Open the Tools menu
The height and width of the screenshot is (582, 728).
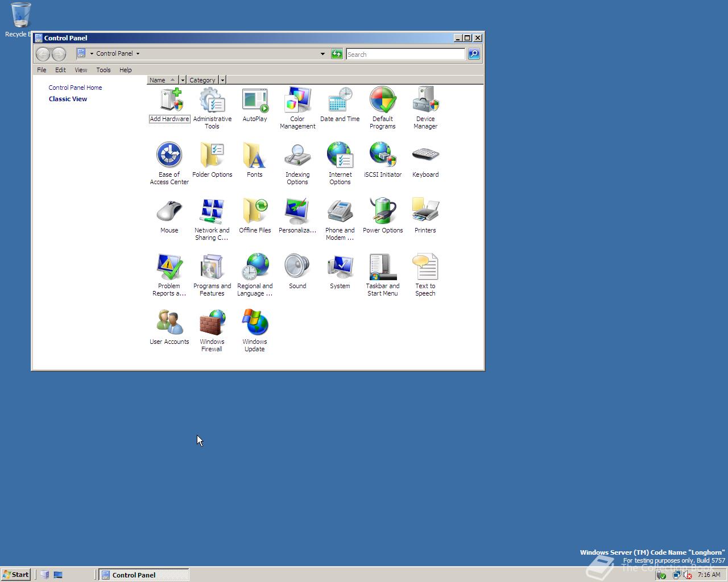click(x=104, y=70)
